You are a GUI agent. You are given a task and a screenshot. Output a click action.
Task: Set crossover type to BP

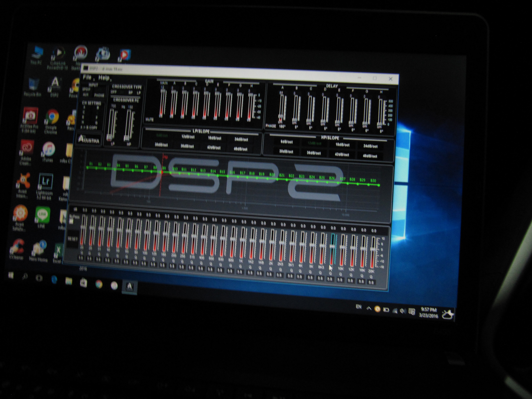point(131,93)
